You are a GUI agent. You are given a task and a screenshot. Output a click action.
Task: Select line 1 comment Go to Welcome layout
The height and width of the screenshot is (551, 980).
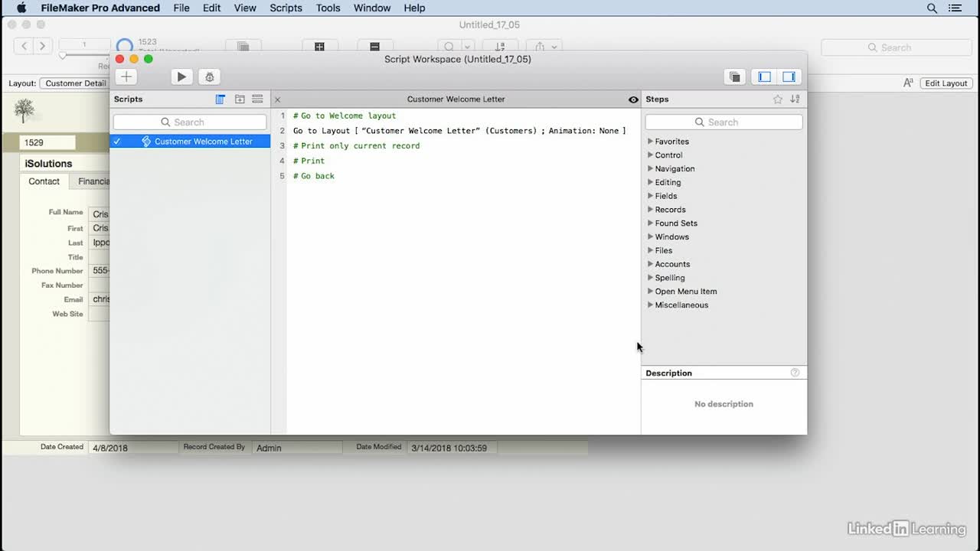pos(345,116)
